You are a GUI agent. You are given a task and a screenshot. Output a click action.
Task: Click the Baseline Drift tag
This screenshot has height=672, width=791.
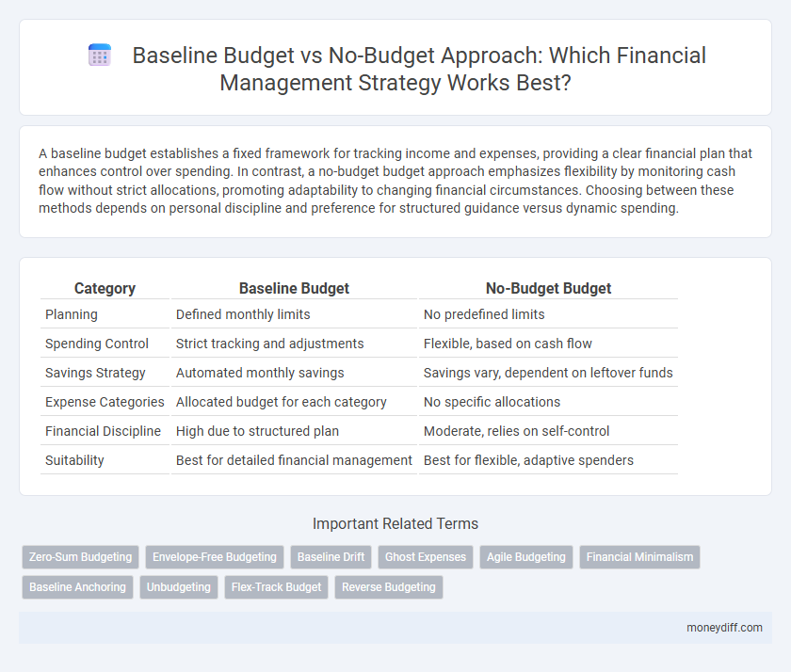point(331,557)
